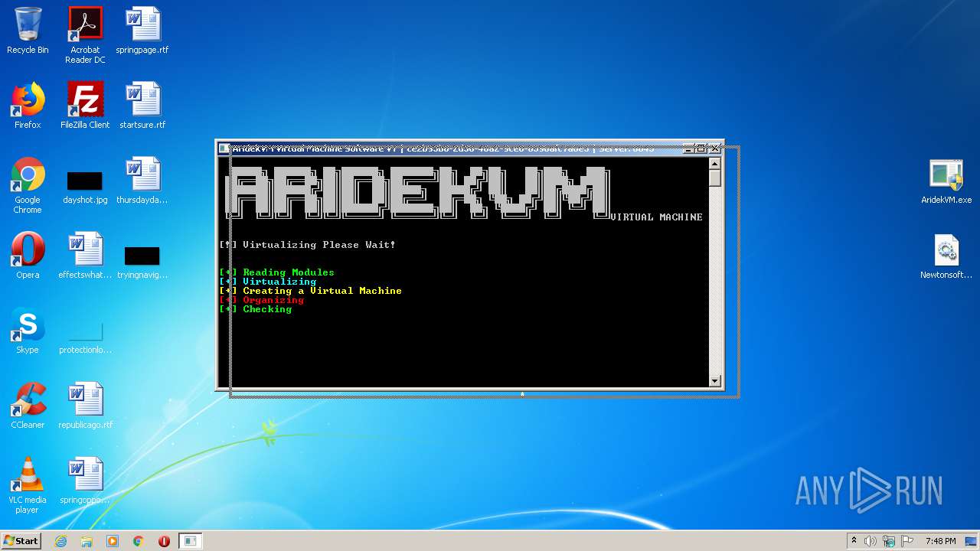Click the 'VIRTUAL MACHINE' subtitle text

[x=656, y=217]
